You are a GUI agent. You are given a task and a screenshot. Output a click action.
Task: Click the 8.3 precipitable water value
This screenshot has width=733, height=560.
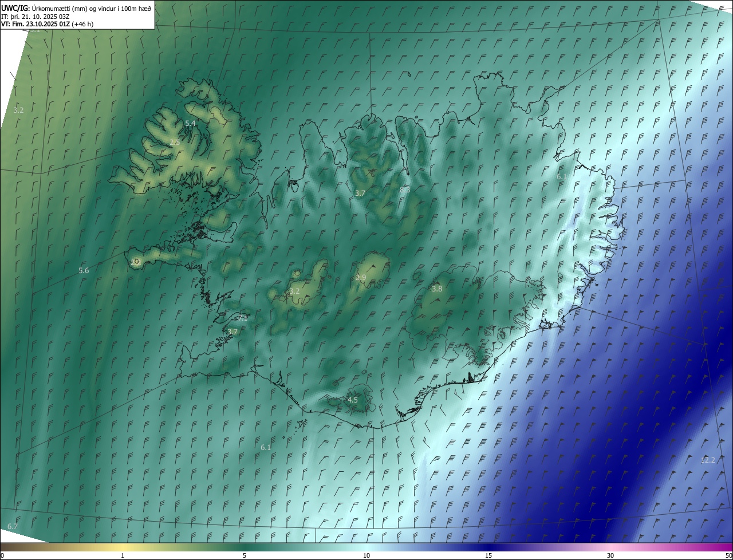[x=404, y=190]
